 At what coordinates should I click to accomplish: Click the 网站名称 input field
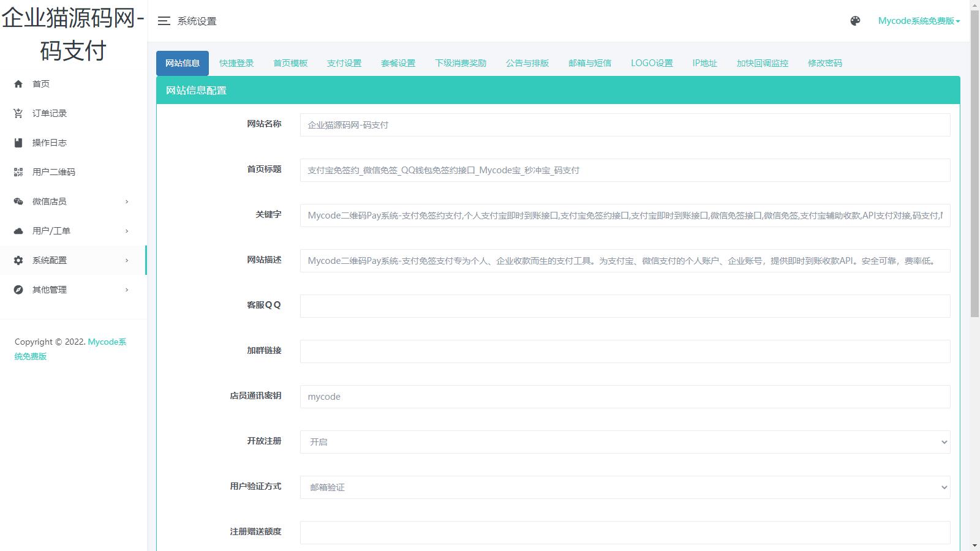click(x=625, y=125)
